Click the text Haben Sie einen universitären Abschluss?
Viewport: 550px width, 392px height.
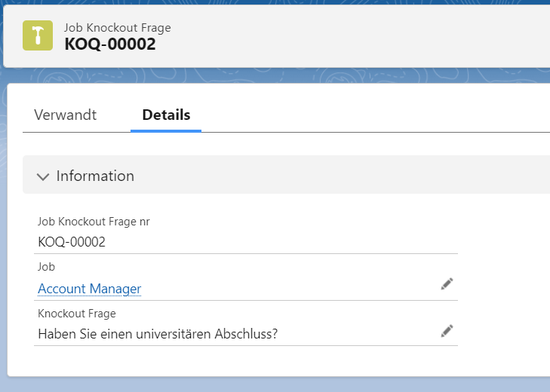click(158, 334)
